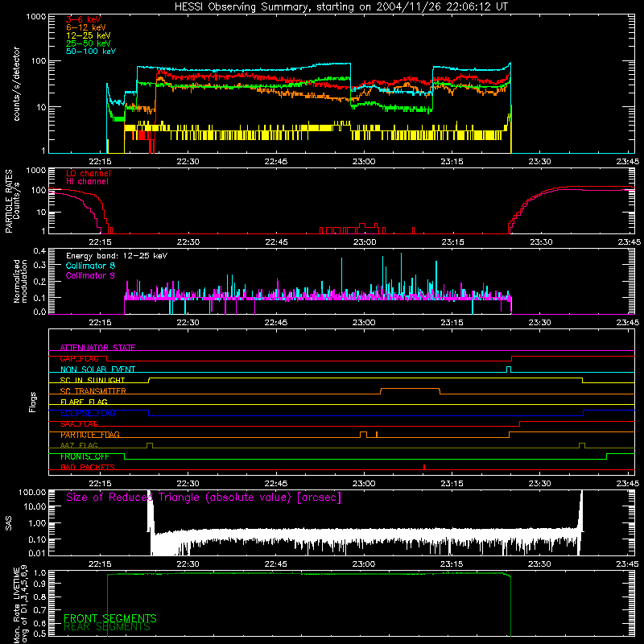Screen dimensions: 644x644
Task: Select the AAZ_FLAG label
Action: 79,445
